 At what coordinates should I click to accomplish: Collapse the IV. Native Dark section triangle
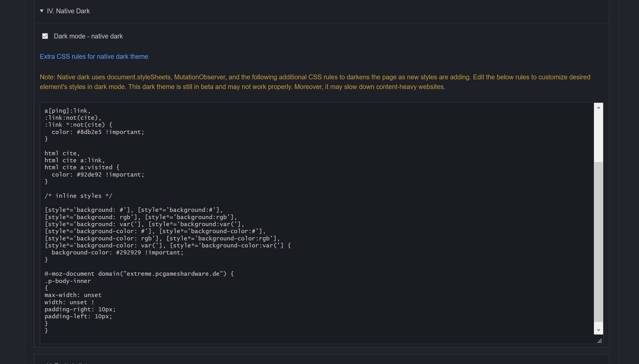(x=42, y=11)
